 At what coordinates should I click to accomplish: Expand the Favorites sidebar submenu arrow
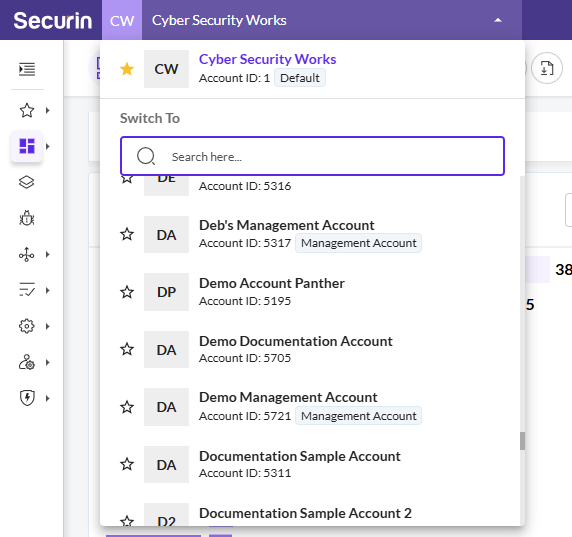47,110
